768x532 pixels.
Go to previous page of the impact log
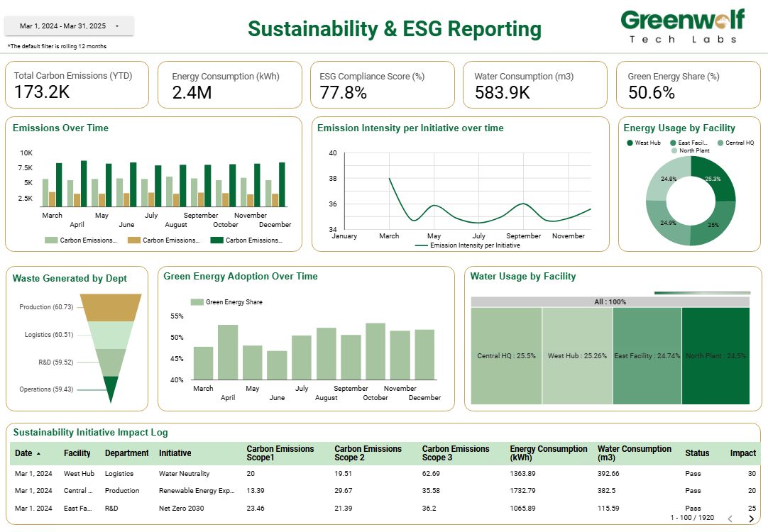(730, 519)
